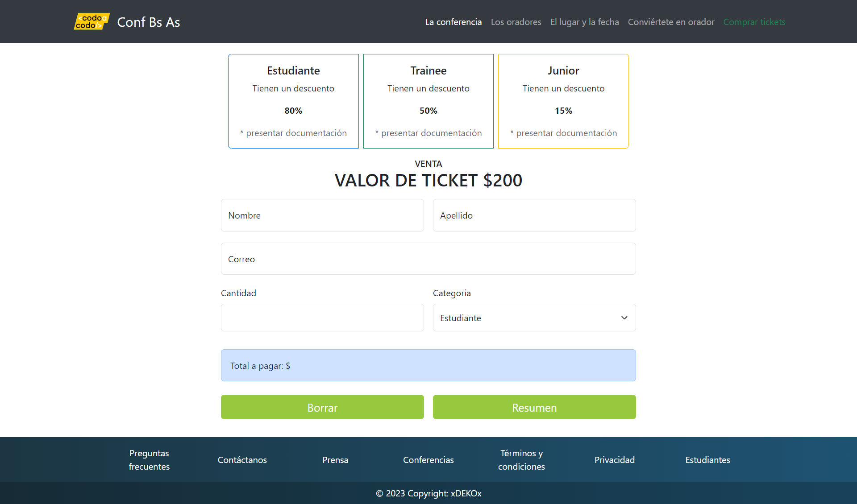Focus the Nombre input field
The image size is (857, 504).
[322, 215]
